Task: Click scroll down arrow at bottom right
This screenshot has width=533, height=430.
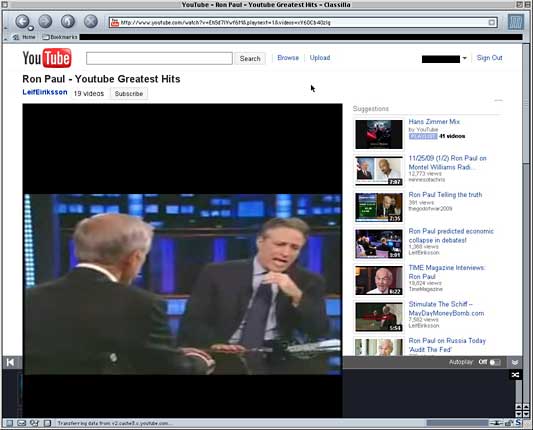Action: point(526,414)
